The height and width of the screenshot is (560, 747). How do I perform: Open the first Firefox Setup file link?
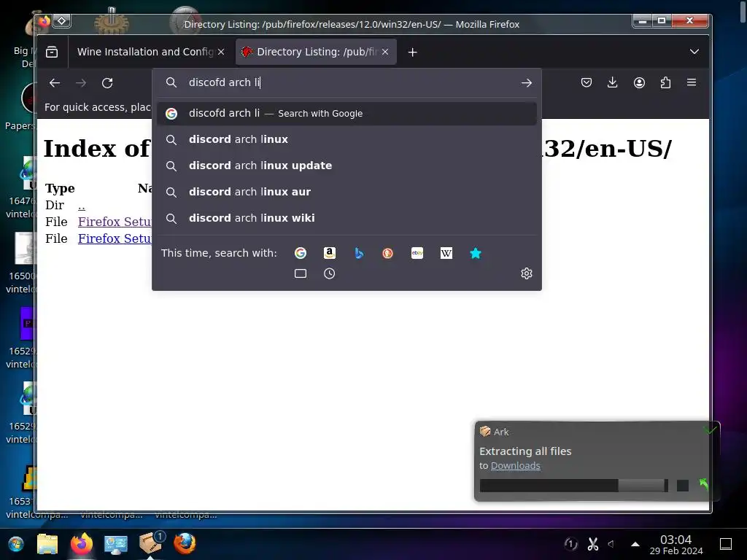click(x=115, y=222)
